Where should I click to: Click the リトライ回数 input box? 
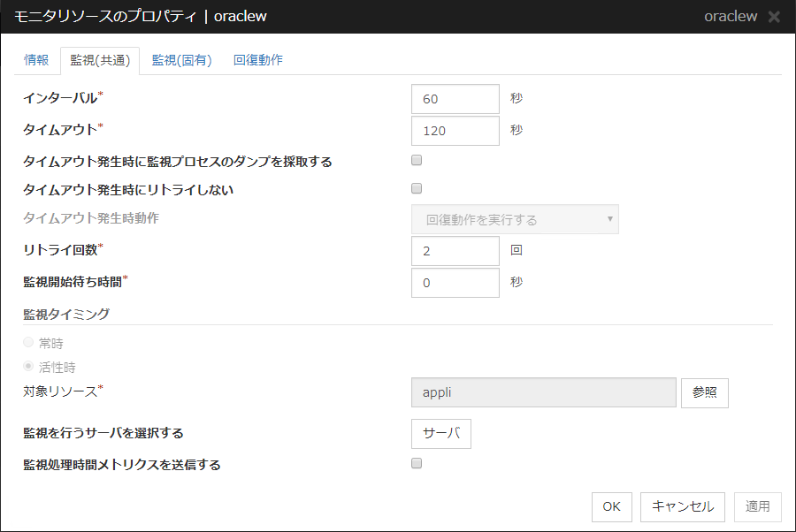pos(455,251)
